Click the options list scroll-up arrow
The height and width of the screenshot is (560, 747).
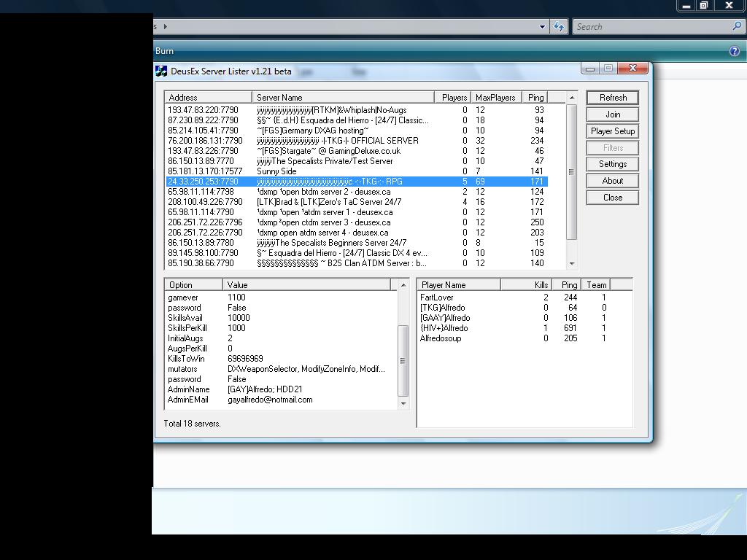[403, 285]
